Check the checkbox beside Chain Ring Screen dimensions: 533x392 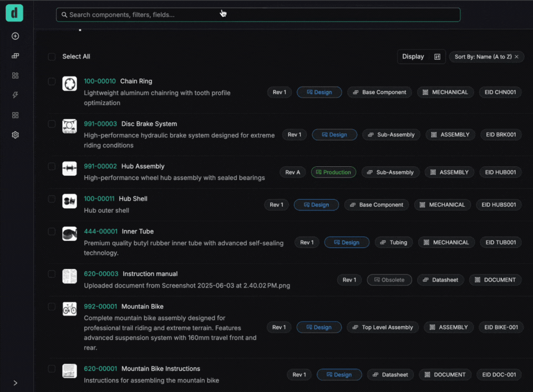point(52,81)
